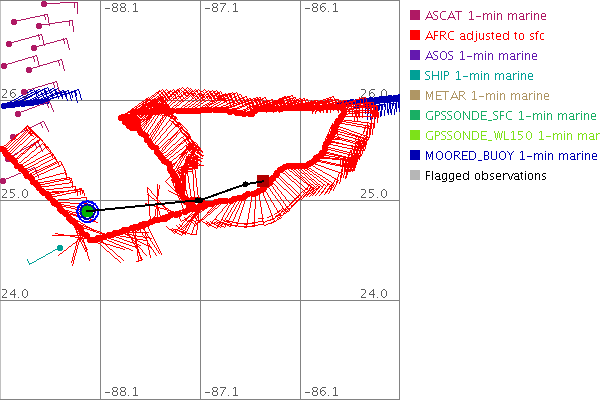Select the "GPSSONDE_WL150 1-min marine" legend entry
The width and height of the screenshot is (600, 400).
pyautogui.click(x=512, y=136)
